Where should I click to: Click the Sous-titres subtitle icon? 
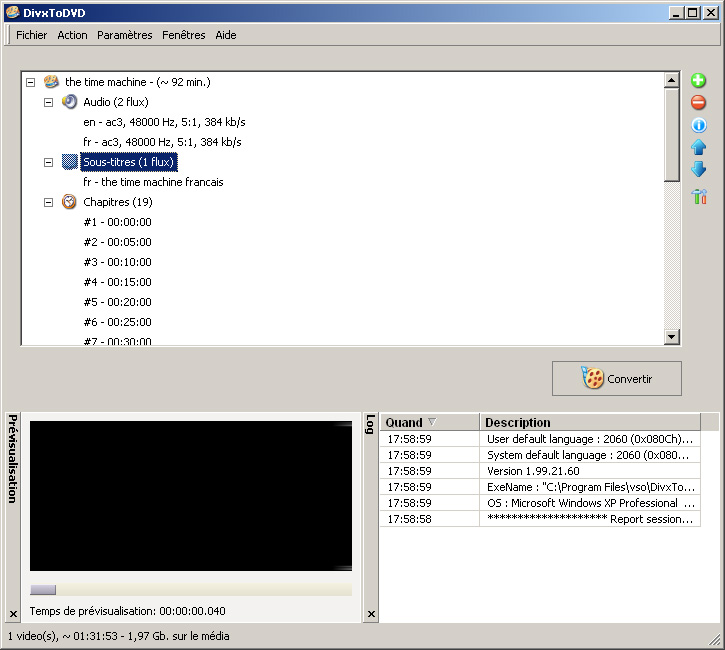coord(69,162)
